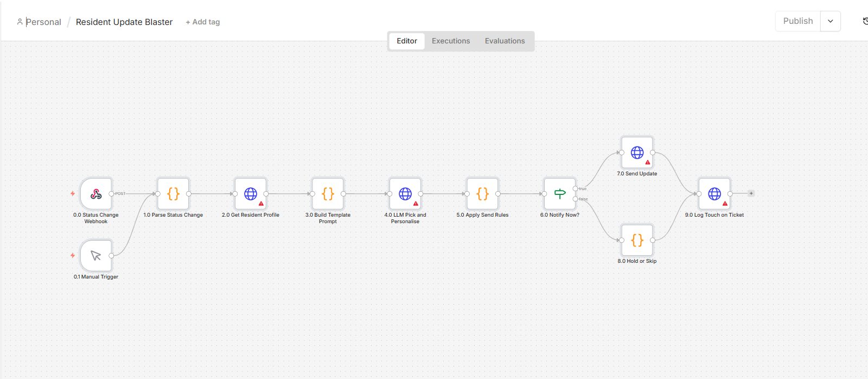Expand the Publish dropdown arrow
This screenshot has width=868, height=379.
831,21
